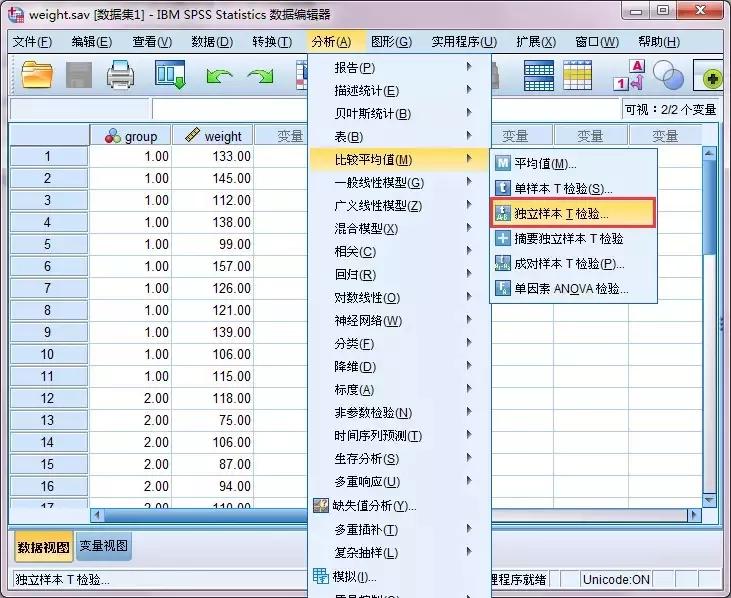Click the ruler icon in weight header

192,135
